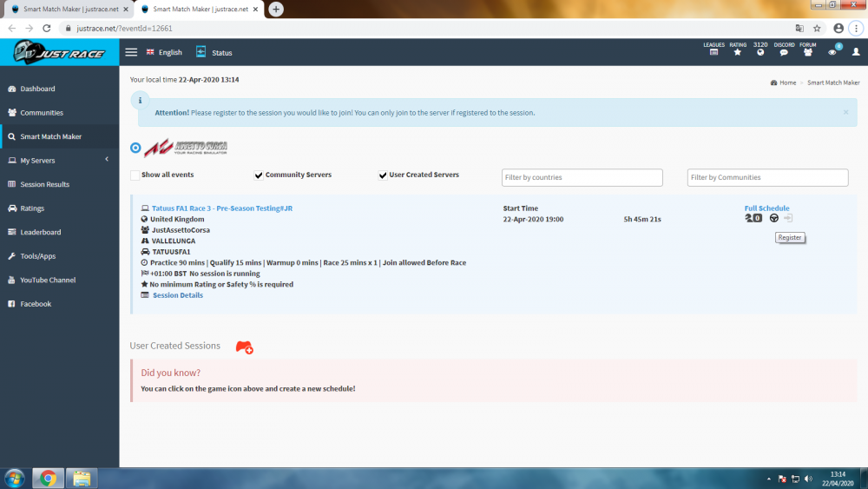Click the Register arrow icon

click(x=788, y=218)
